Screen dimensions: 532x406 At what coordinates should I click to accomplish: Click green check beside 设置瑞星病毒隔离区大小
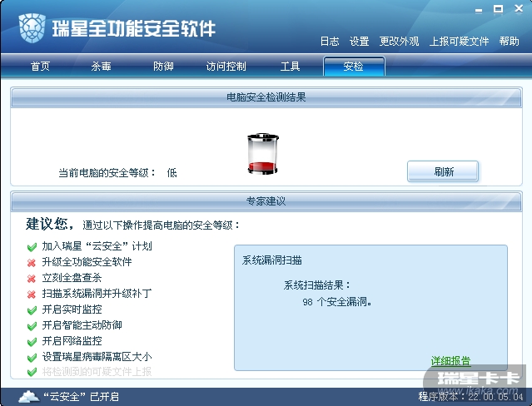[32, 358]
